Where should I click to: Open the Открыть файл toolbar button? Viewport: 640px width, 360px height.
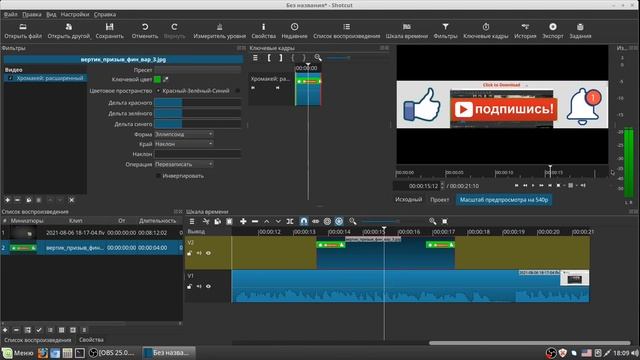point(23,31)
